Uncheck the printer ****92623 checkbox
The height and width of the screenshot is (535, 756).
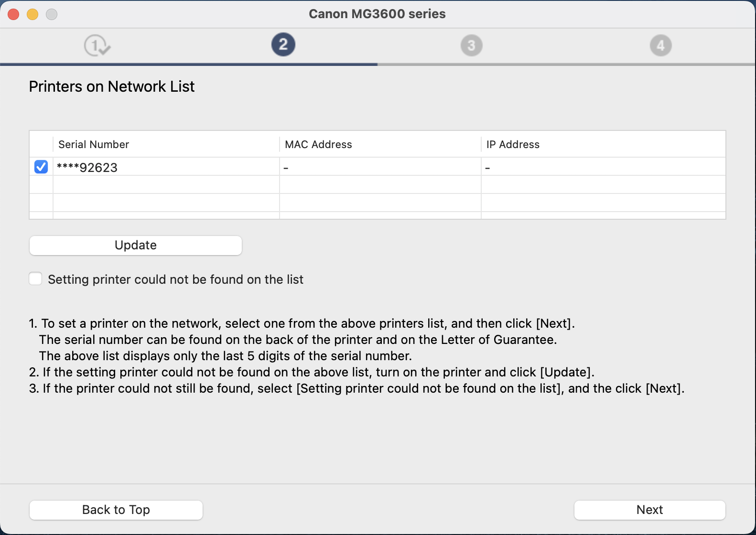(41, 167)
